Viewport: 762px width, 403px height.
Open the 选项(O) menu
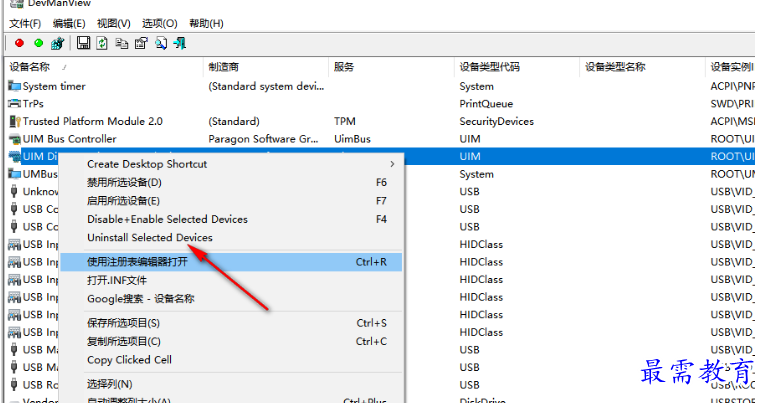tap(159, 23)
